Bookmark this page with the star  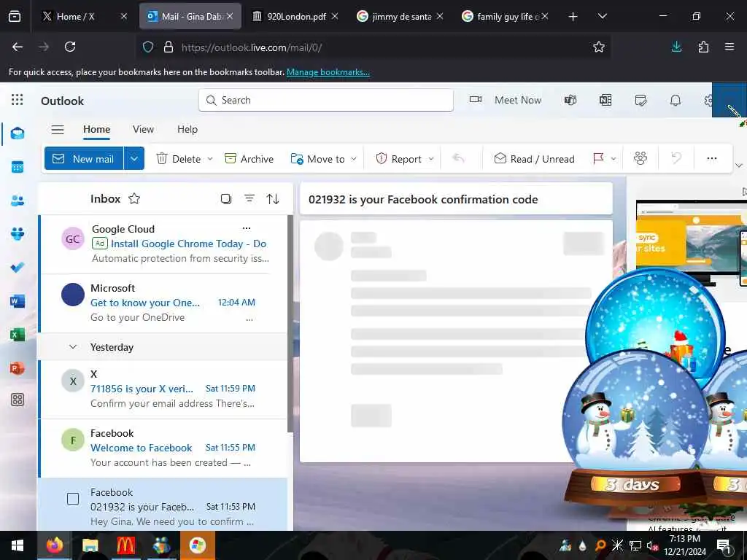tap(599, 47)
